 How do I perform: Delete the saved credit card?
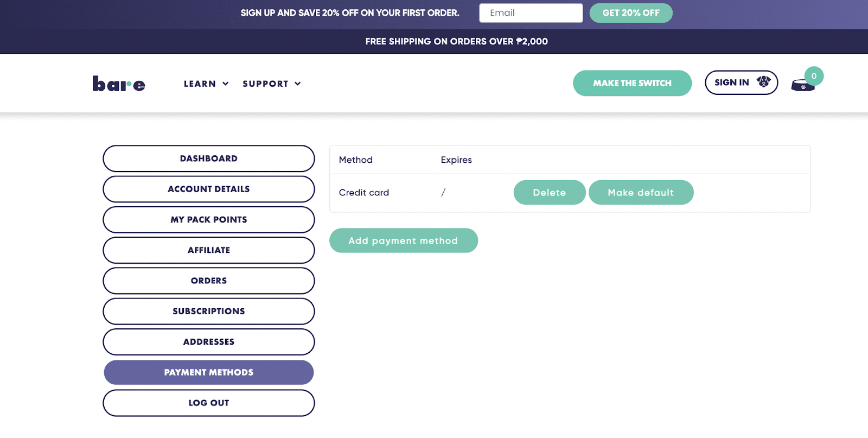pos(549,193)
